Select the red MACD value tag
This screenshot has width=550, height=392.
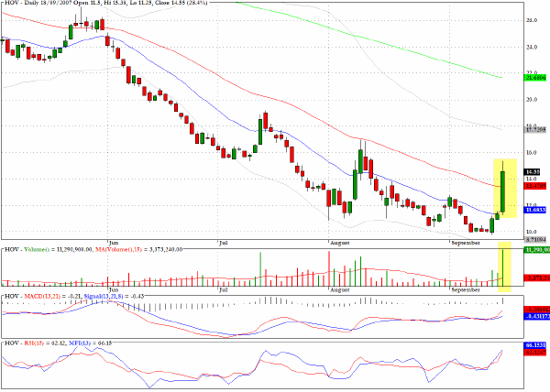(536, 310)
